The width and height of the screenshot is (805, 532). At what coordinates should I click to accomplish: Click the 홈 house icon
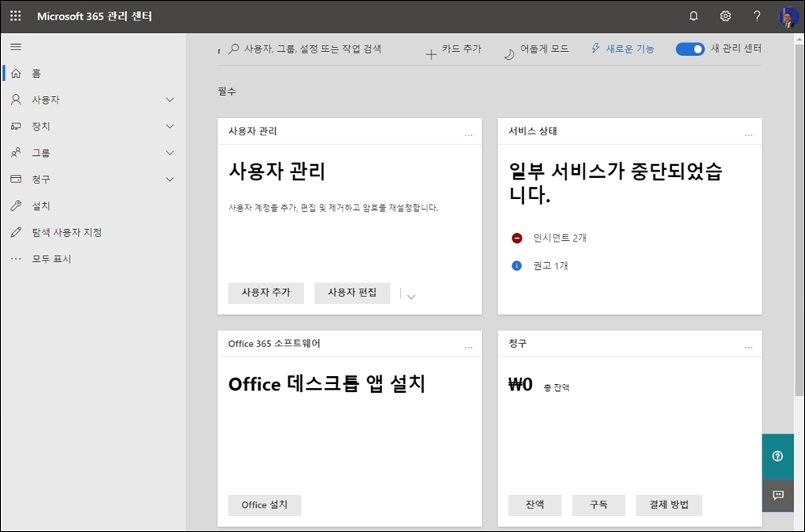(x=16, y=73)
